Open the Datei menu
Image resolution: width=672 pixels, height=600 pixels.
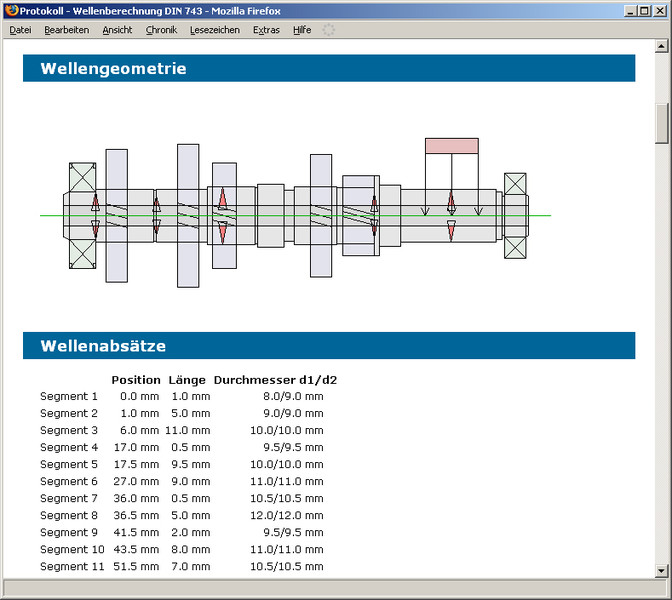(x=20, y=30)
